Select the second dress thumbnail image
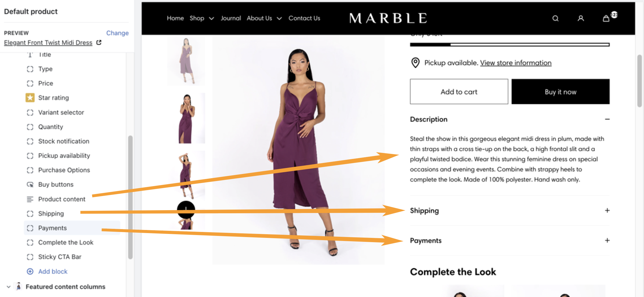Screen dimensions: 644x297 186,118
